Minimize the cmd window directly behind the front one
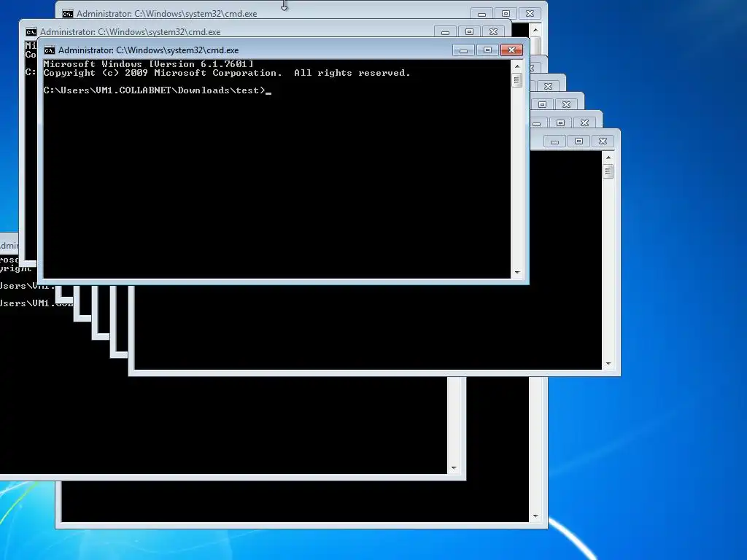This screenshot has height=560, width=747. click(x=445, y=32)
